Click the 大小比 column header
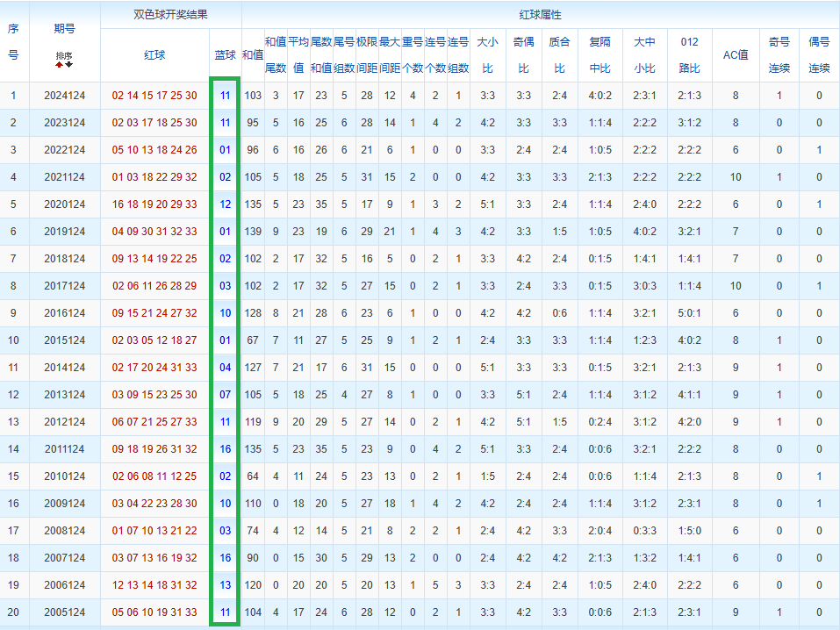 [x=487, y=55]
